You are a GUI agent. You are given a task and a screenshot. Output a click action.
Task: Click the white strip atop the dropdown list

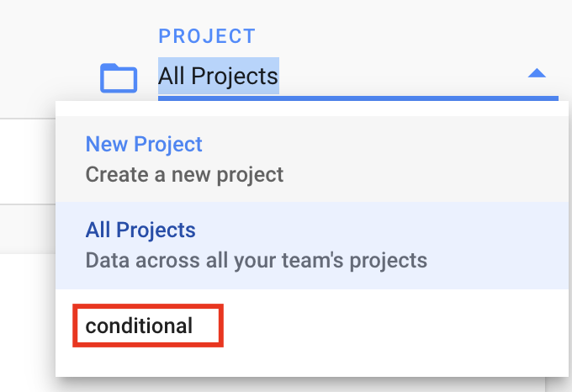click(312, 109)
